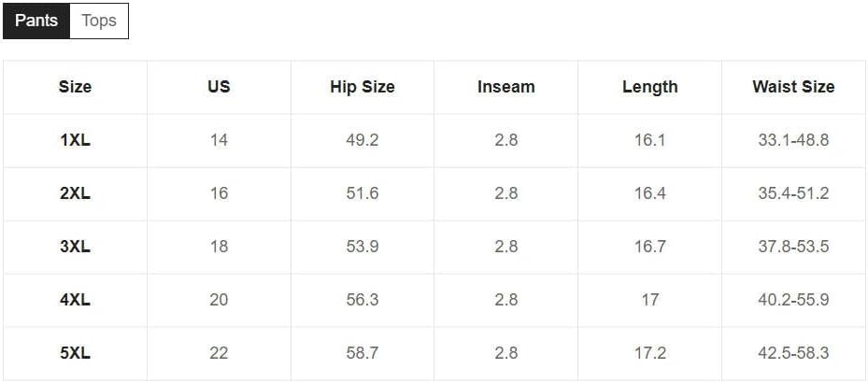Click the US size 22 cell

[x=219, y=353]
